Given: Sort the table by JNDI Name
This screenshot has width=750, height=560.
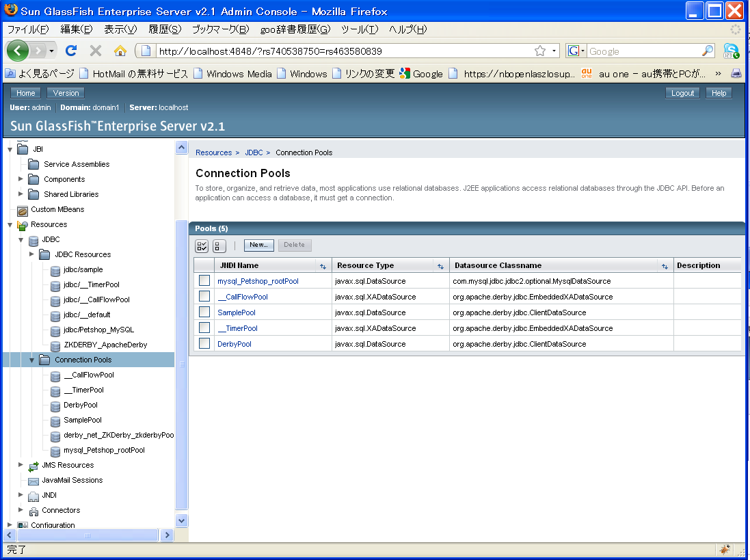Looking at the screenshot, I should point(323,267).
